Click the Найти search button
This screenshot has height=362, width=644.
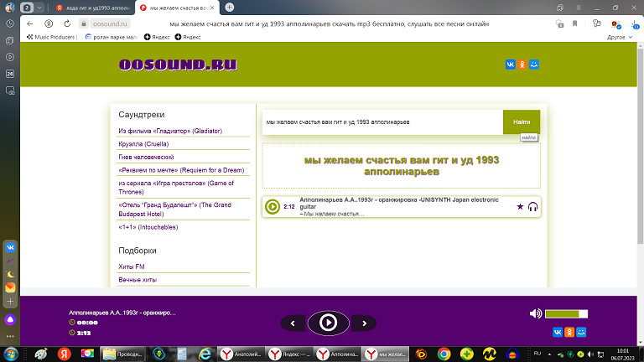pos(522,122)
